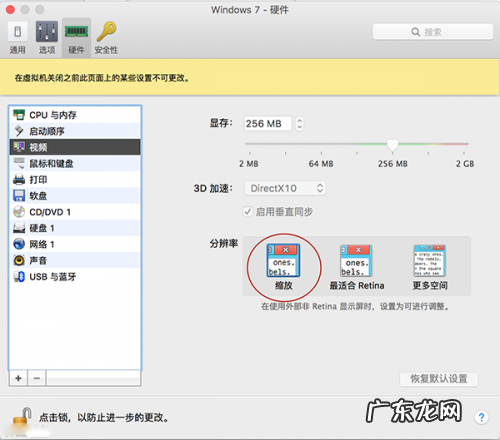Choose the 缩放 scaled resolution option
500x440 pixels.
[x=283, y=267]
